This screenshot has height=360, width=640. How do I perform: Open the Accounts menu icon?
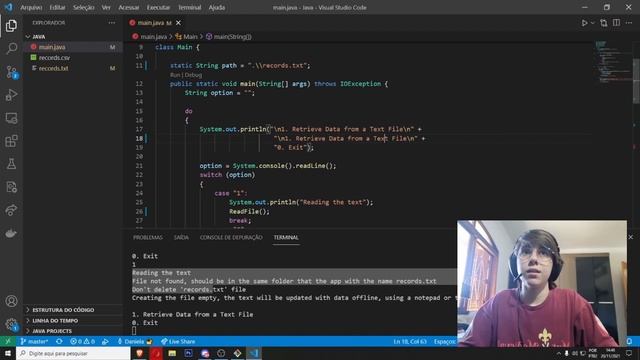coord(11,301)
